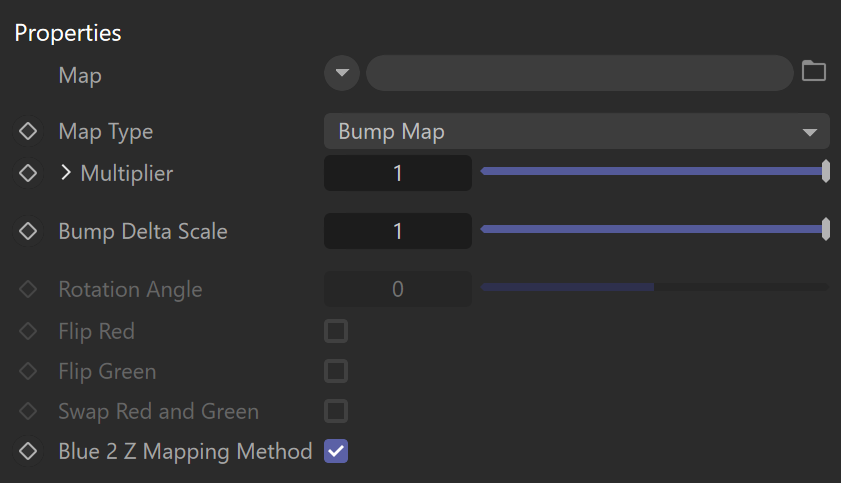The image size is (841, 483).
Task: Open the Map Type dropdown showing Bump Map
Action: click(x=577, y=131)
